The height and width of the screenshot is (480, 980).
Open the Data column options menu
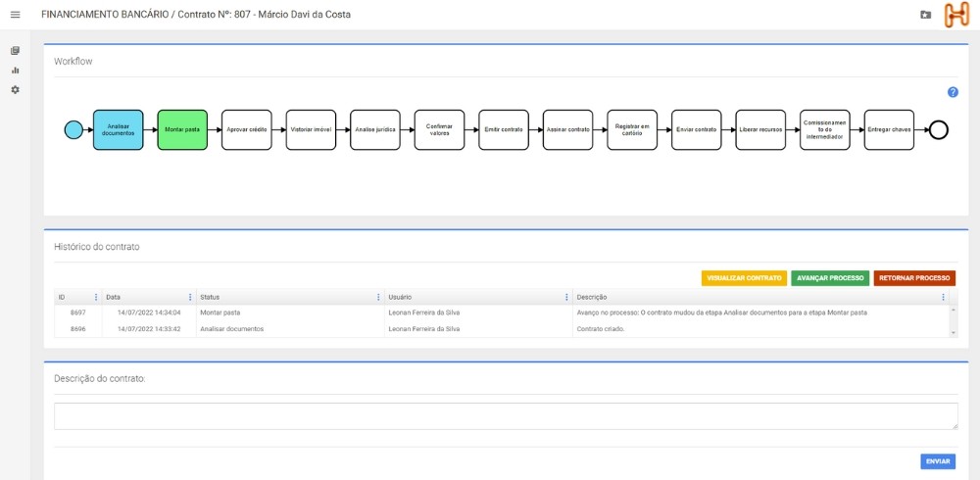(x=190, y=297)
